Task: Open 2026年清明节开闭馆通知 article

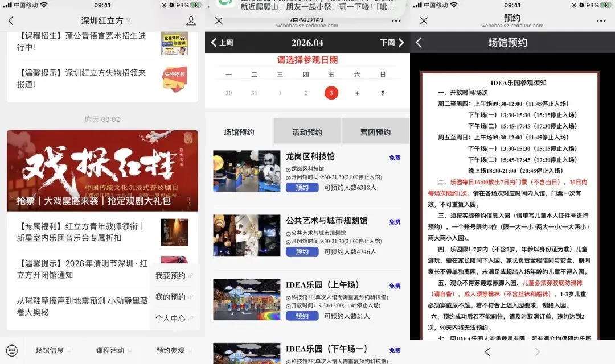Action: (x=83, y=269)
